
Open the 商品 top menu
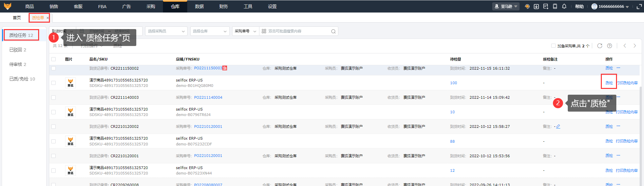29,6
